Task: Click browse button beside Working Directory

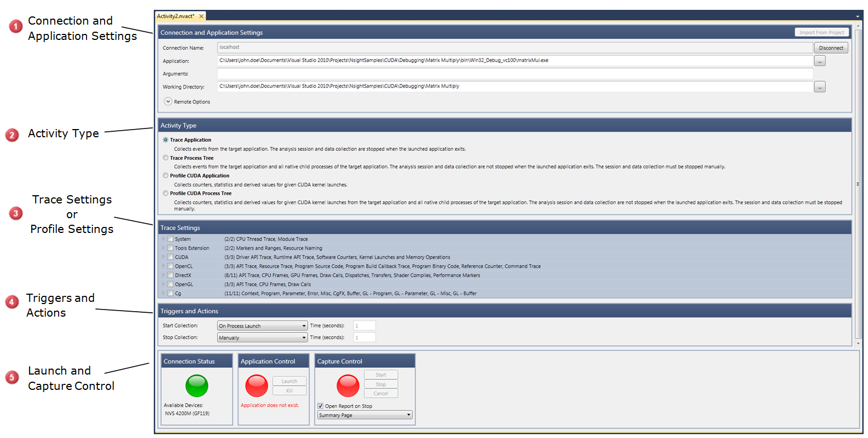Action: click(x=819, y=87)
